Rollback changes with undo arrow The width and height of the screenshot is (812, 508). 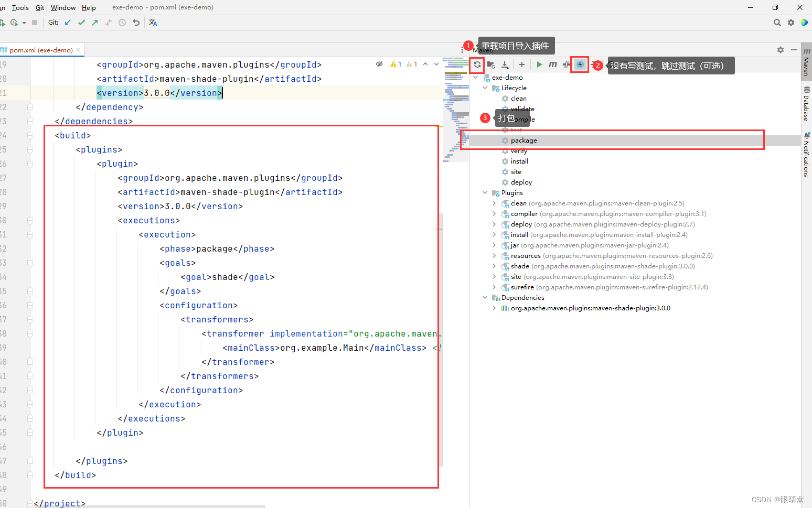pyautogui.click(x=136, y=23)
